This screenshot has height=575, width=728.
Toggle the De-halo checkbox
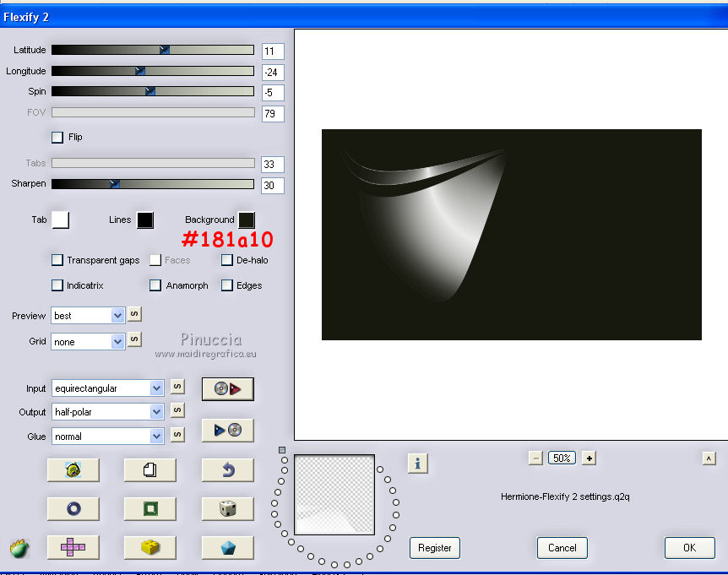coord(226,260)
